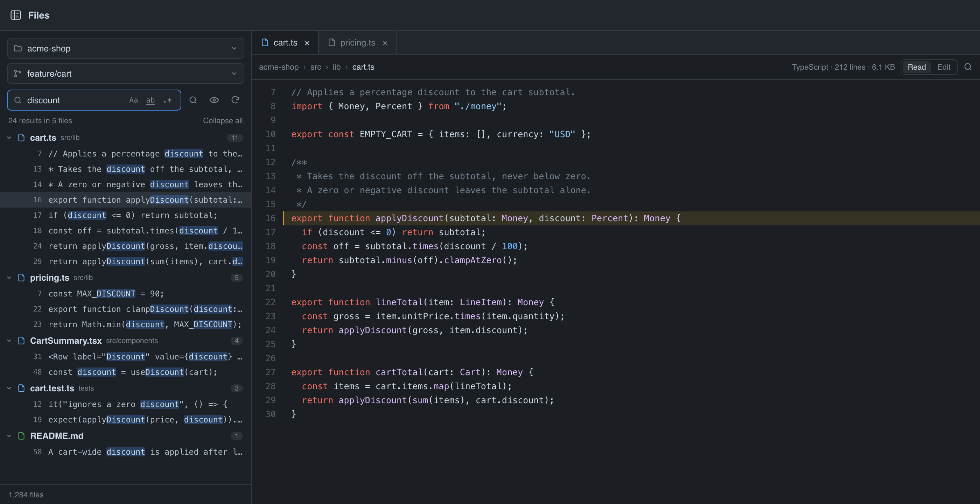The image size is (980, 504).
Task: Collapse all search results
Action: [223, 121]
